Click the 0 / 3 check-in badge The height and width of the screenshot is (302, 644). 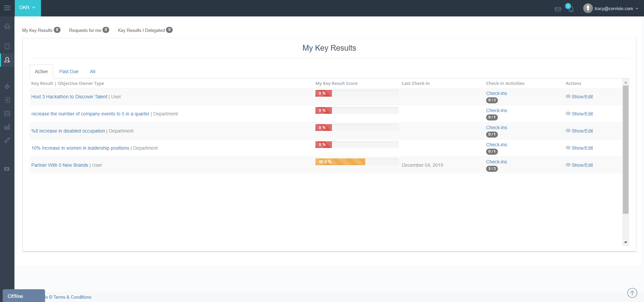(x=492, y=100)
